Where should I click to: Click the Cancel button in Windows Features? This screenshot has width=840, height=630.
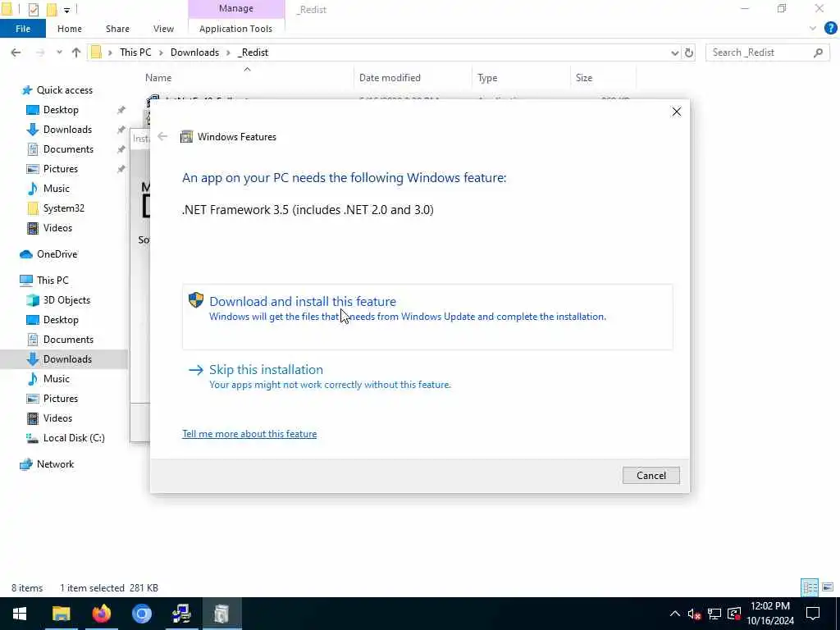[651, 475]
